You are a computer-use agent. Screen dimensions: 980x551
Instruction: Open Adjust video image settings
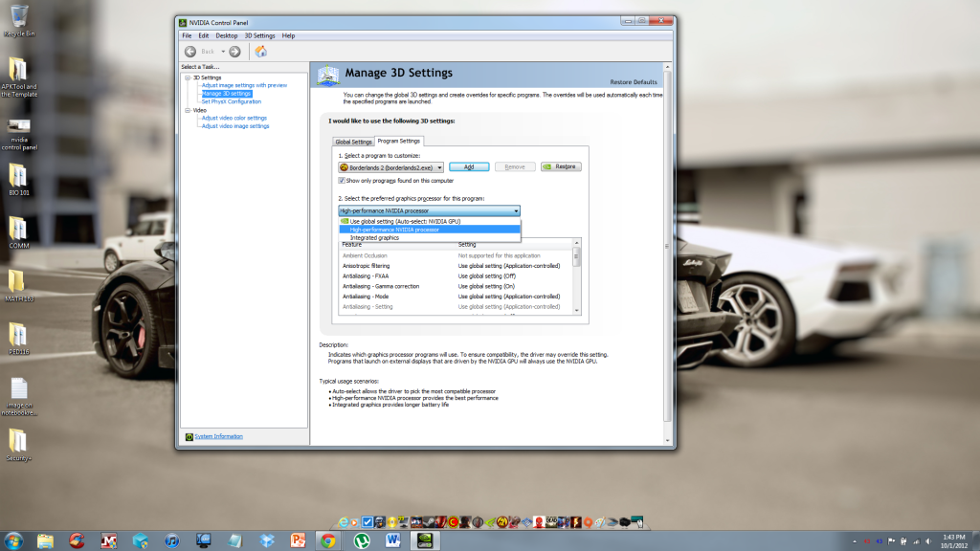pos(235,125)
